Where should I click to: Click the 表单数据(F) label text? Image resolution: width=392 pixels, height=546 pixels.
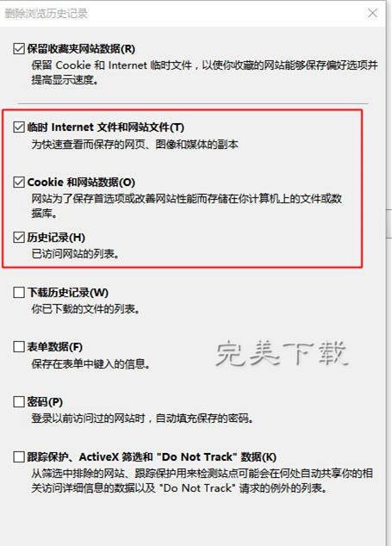54,347
